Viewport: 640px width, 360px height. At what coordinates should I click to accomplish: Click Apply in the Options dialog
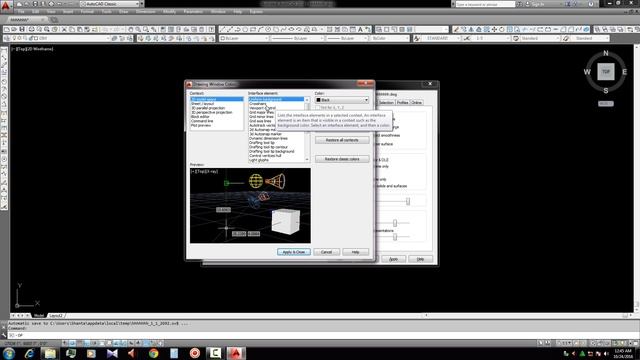[393, 259]
